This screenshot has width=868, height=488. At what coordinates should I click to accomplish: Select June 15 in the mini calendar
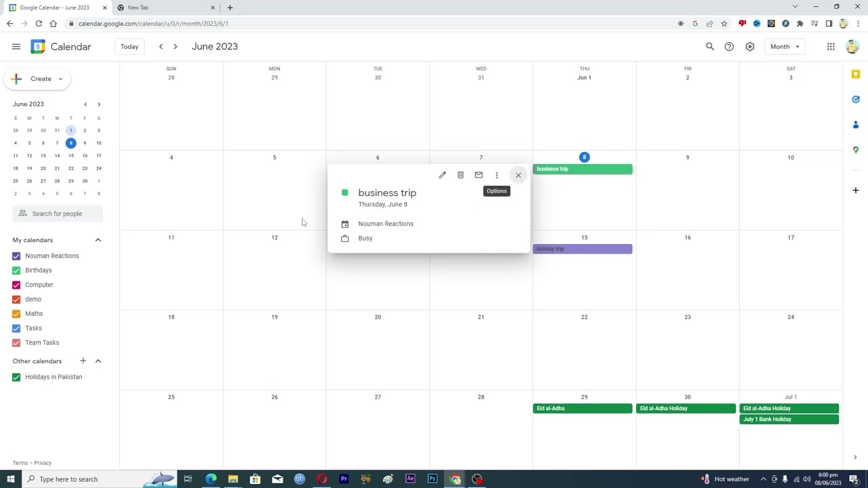pyautogui.click(x=71, y=156)
